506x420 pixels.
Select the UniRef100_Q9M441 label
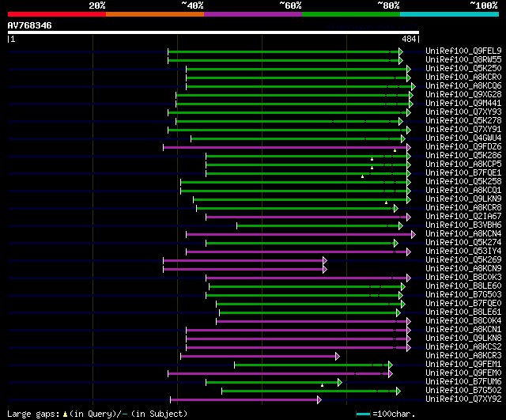click(x=463, y=103)
